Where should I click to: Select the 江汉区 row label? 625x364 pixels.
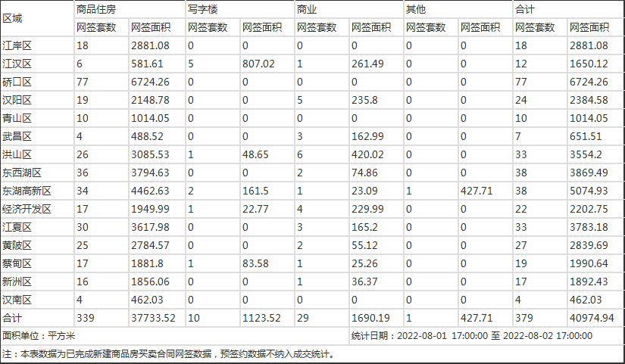click(x=17, y=64)
